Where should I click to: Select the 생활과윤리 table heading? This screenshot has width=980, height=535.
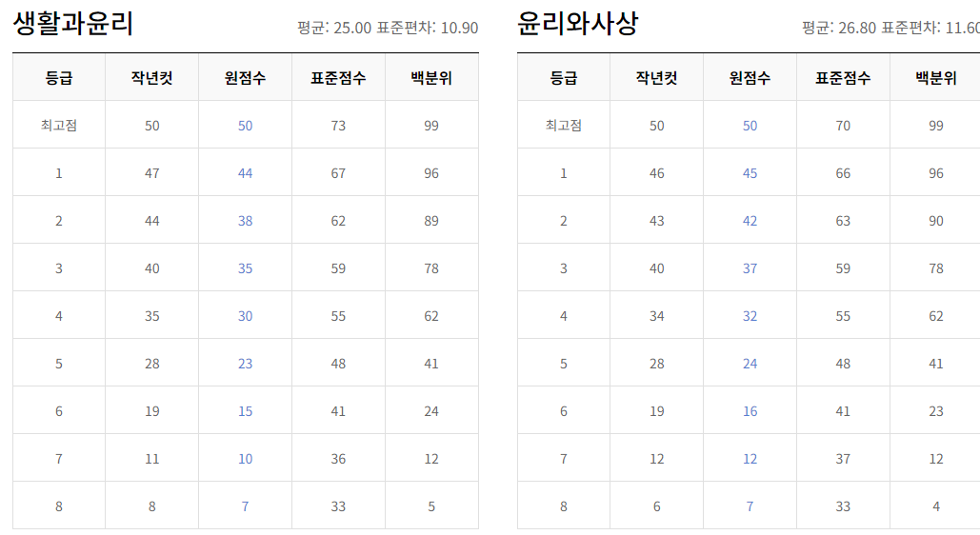(73, 23)
